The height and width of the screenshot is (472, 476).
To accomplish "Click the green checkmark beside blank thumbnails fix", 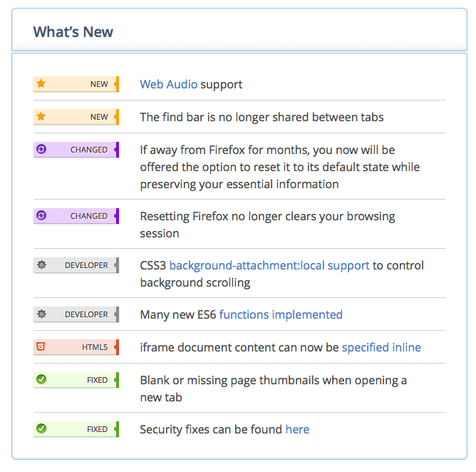I will coord(41,380).
